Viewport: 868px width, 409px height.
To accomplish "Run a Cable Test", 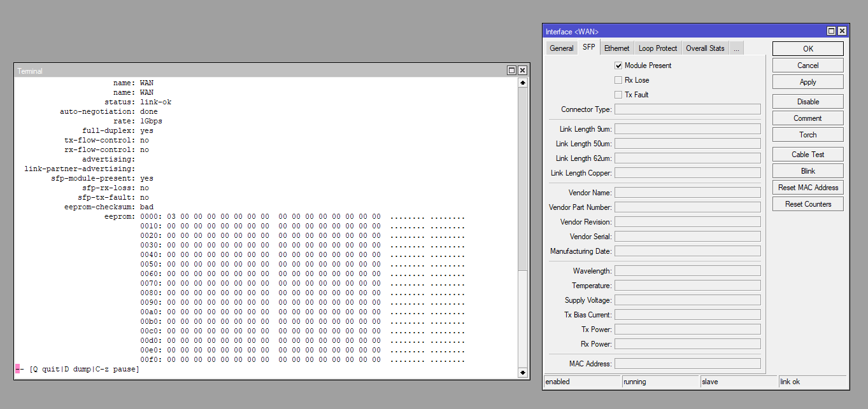I will tap(807, 154).
